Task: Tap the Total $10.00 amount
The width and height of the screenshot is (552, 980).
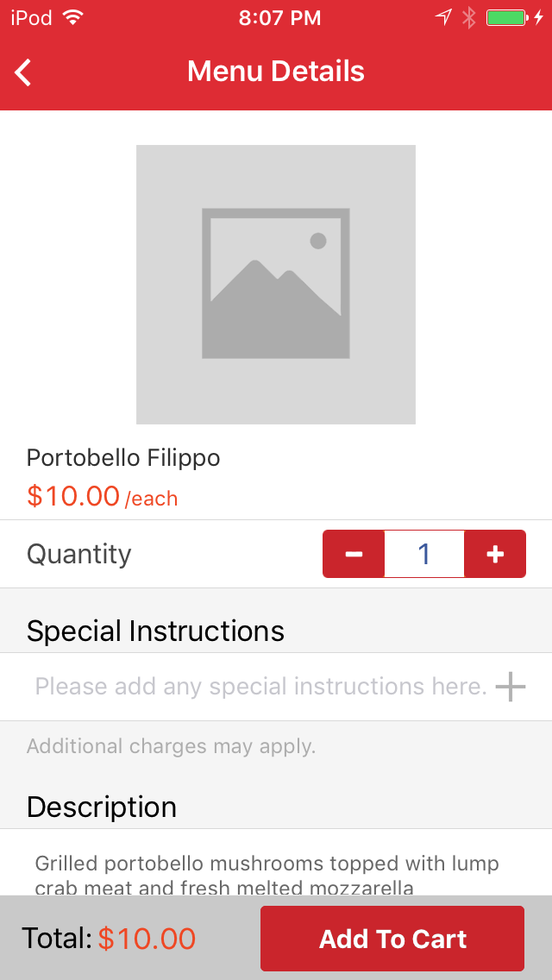Action: [147, 939]
